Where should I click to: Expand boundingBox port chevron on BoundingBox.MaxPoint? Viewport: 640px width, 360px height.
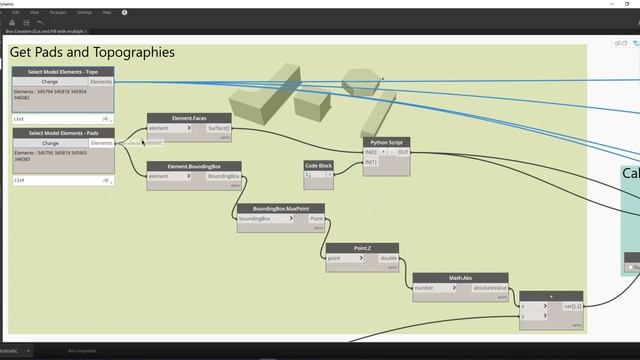pos(291,218)
